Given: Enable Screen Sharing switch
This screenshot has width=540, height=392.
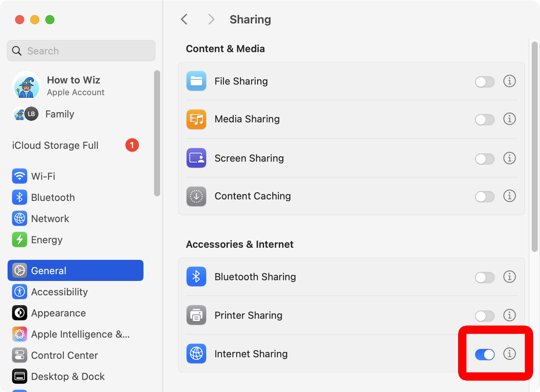Looking at the screenshot, I should pyautogui.click(x=484, y=159).
